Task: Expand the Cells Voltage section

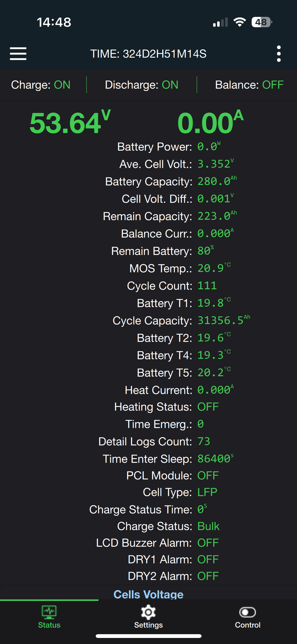Action: click(x=148, y=594)
